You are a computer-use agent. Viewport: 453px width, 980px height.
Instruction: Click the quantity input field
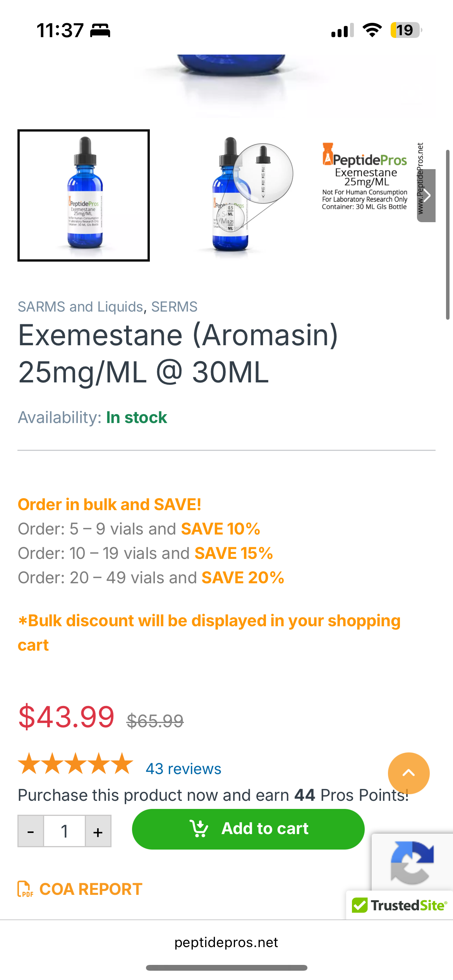tap(64, 831)
